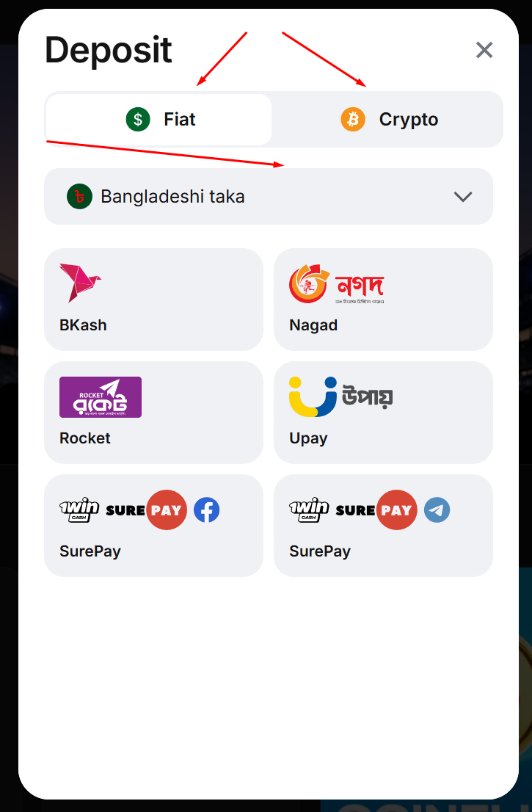Open the Bangladeshi taka currency dropdown

point(268,197)
